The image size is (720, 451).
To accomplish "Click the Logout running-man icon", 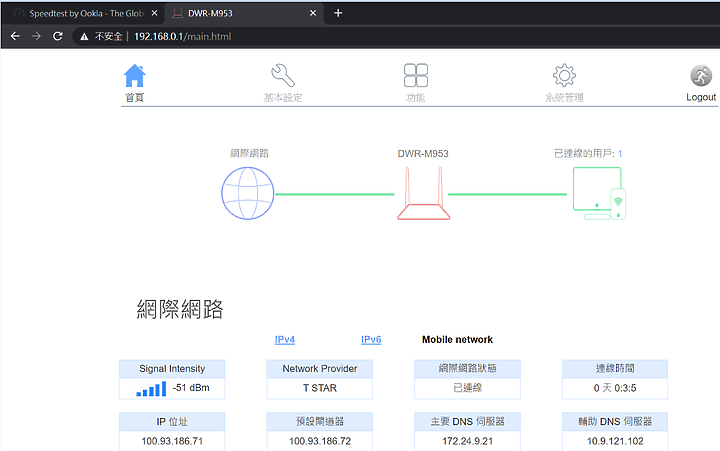I will click(701, 76).
